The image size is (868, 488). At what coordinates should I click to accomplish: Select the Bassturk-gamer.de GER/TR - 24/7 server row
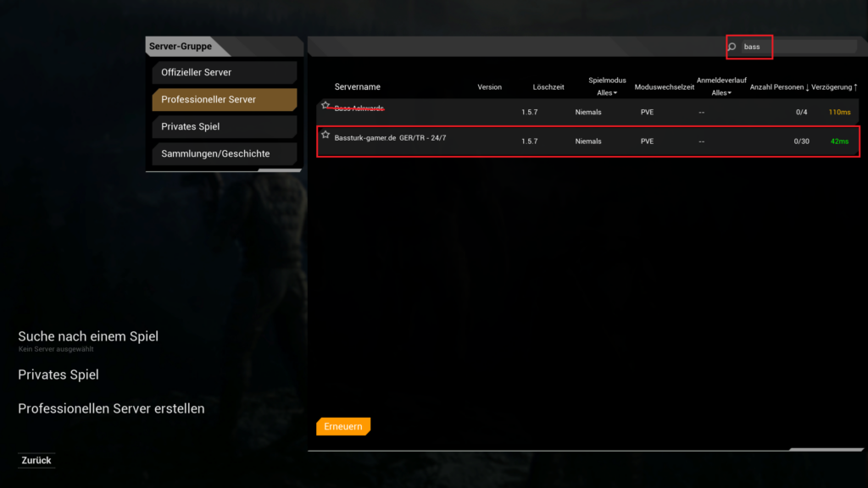click(588, 141)
